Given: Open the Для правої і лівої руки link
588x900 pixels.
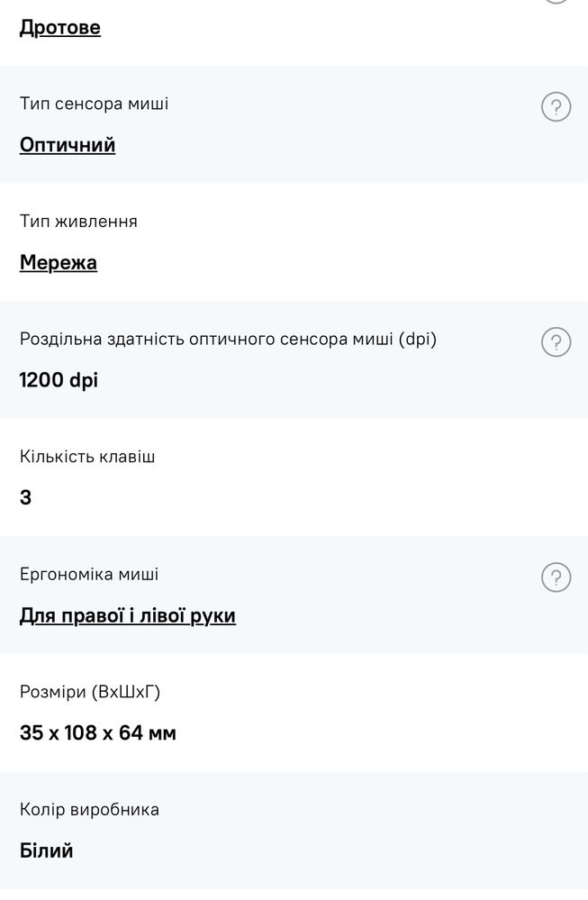Looking at the screenshot, I should tap(128, 616).
